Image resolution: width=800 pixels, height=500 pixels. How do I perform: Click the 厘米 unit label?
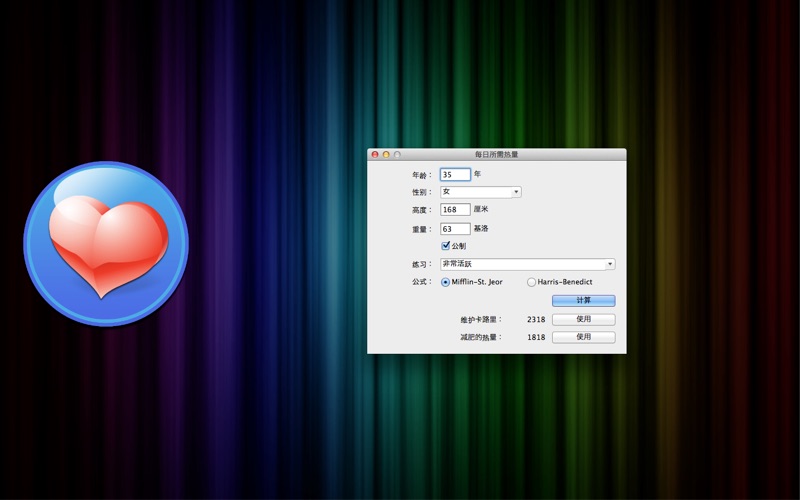point(481,210)
